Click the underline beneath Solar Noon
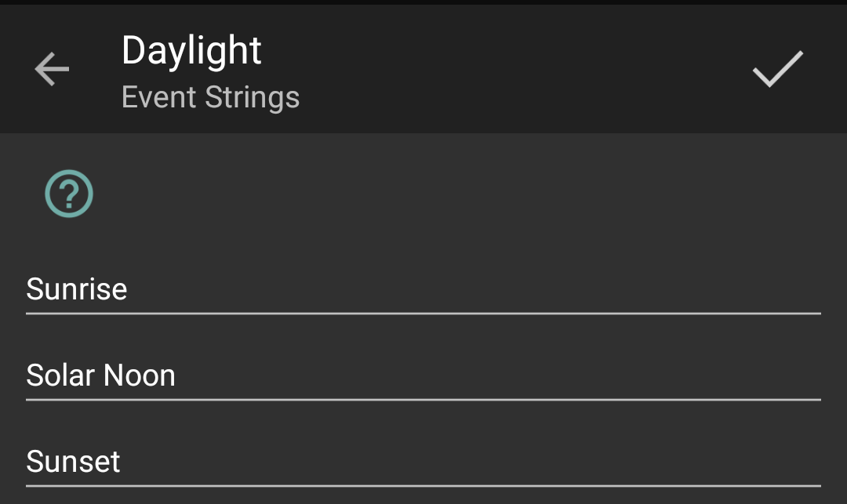Viewport: 847px width, 504px height. tap(423, 399)
